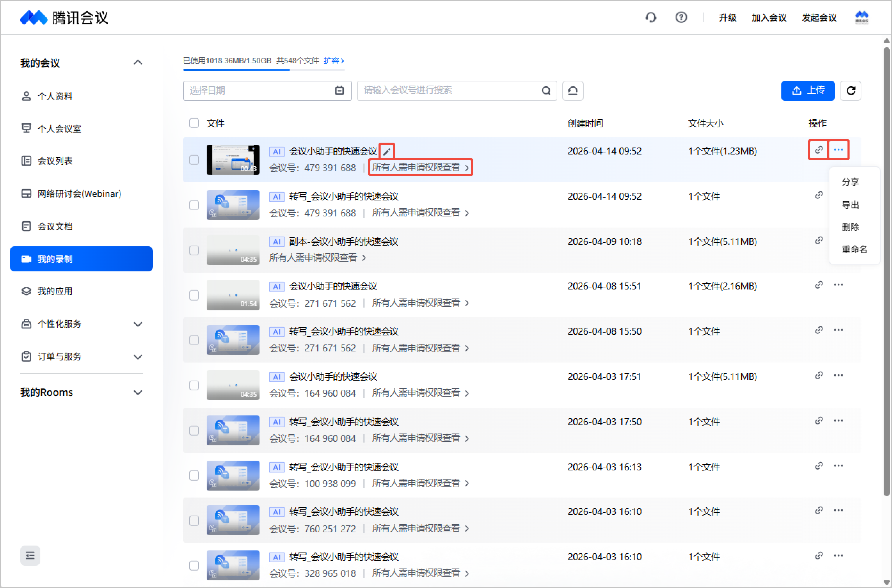
Task: Choose 删除 from the context menu
Action: (x=850, y=227)
